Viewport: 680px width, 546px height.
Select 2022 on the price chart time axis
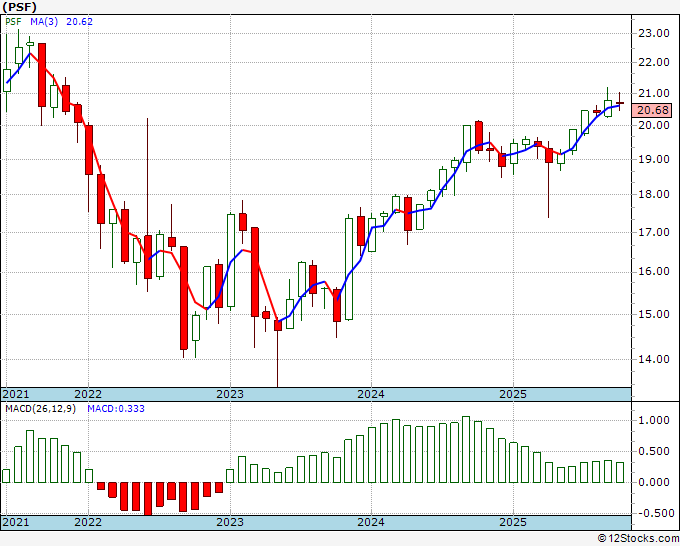point(88,394)
